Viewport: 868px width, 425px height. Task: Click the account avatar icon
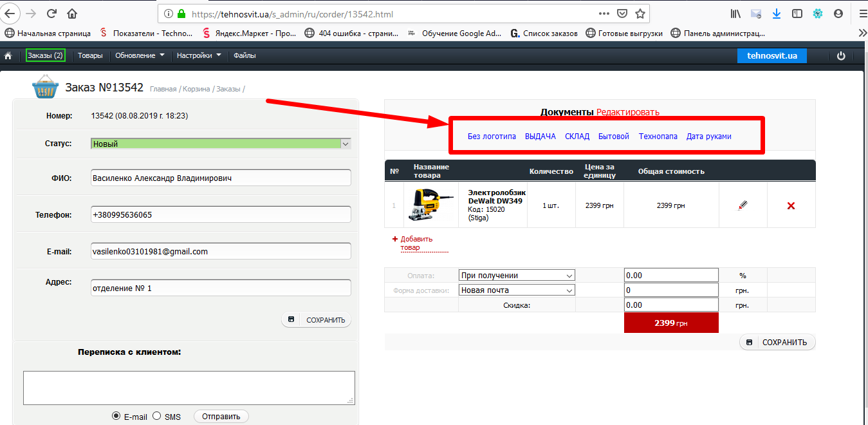(x=838, y=14)
